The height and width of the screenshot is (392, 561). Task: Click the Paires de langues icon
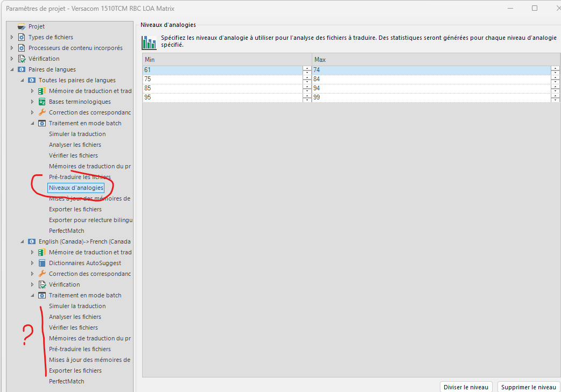(x=22, y=69)
